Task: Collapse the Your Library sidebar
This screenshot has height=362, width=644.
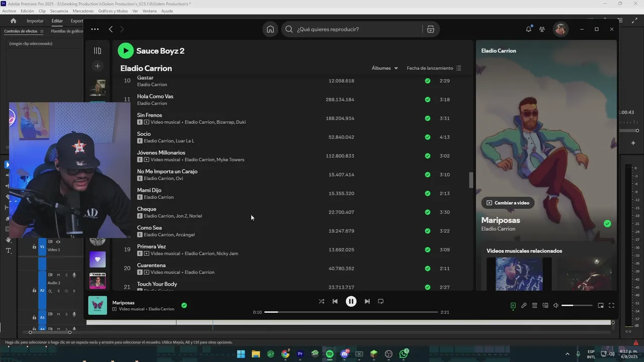Action: [x=98, y=51]
